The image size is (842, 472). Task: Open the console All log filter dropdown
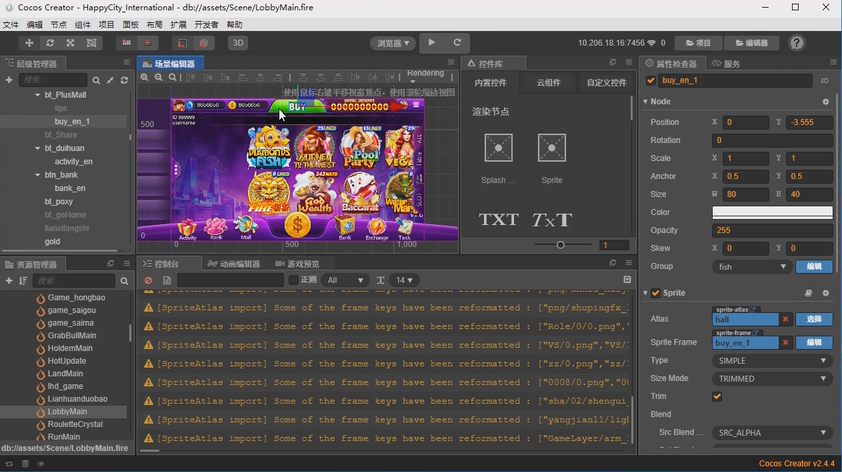point(345,280)
